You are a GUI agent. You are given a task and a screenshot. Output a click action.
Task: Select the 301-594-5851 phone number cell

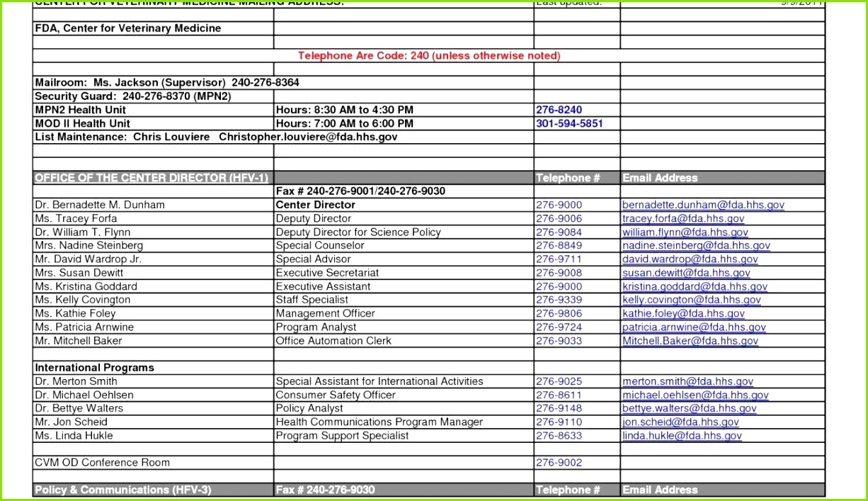coord(569,123)
